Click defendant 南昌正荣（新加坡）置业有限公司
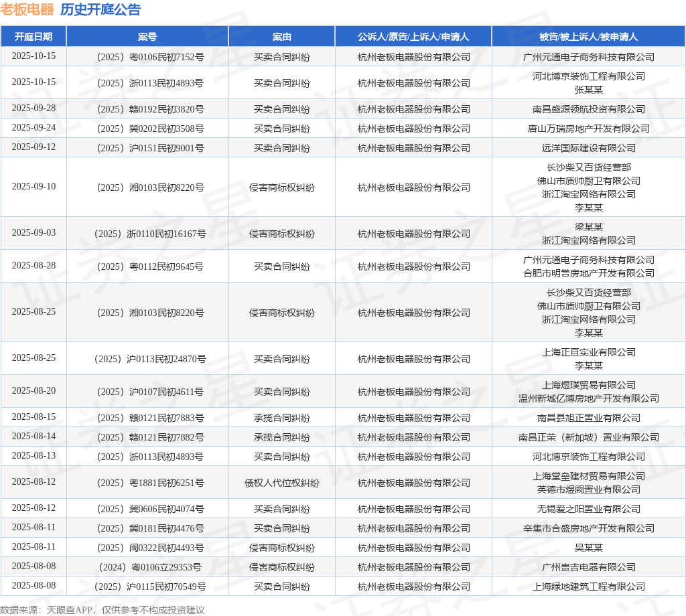686x616 pixels. (589, 437)
